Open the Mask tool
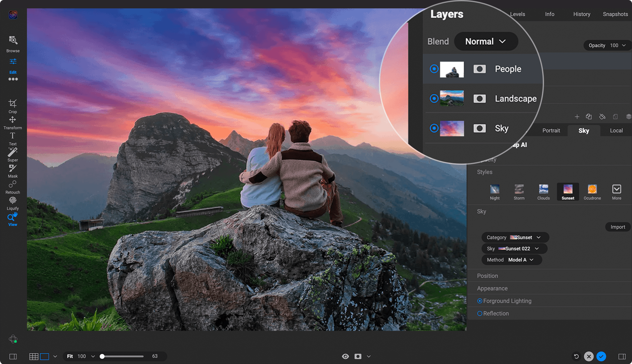This screenshot has width=632, height=364. tap(12, 169)
